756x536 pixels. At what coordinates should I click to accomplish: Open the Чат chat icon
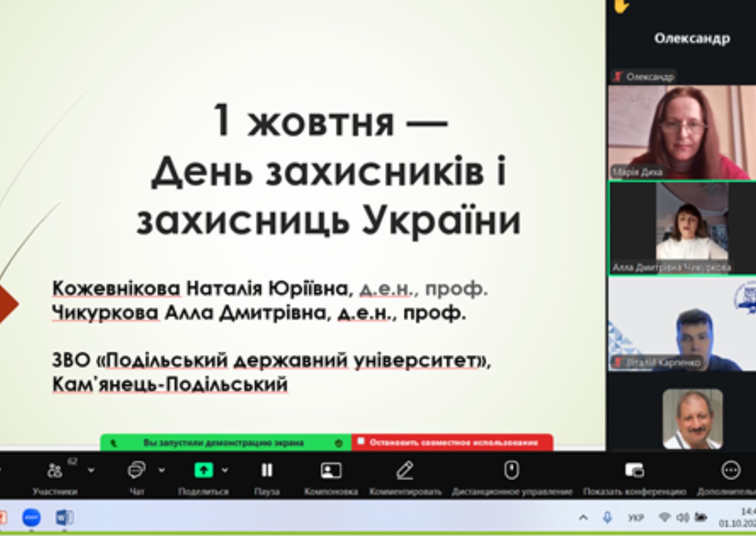[x=136, y=470]
